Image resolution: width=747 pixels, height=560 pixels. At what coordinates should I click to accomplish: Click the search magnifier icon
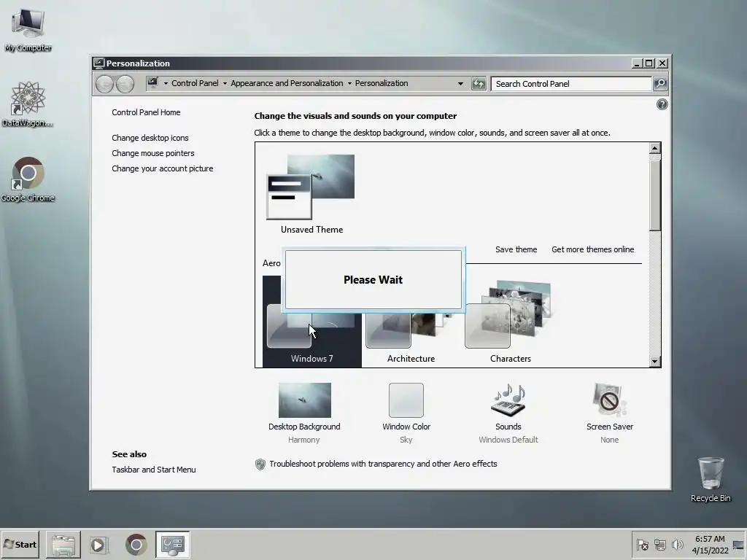tap(659, 84)
